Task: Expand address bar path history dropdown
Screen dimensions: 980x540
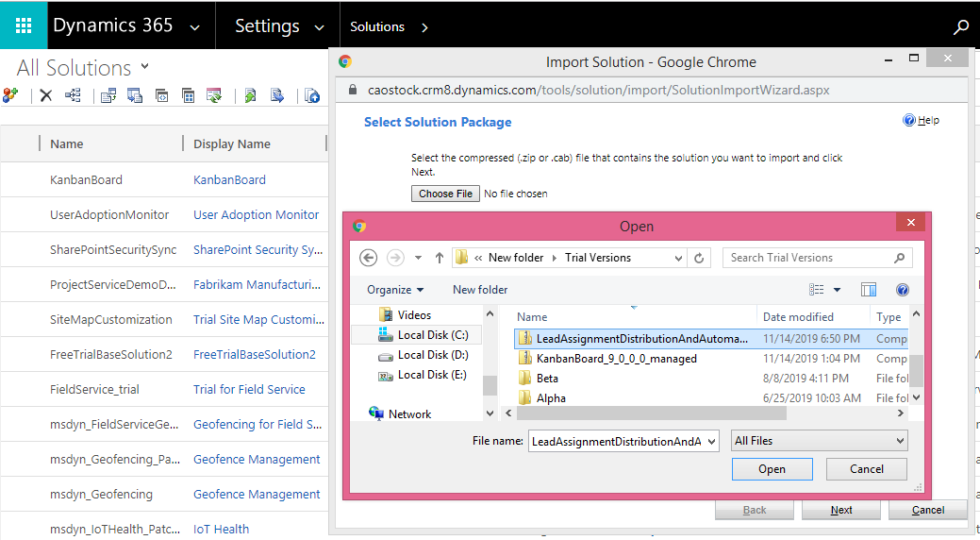Action: (678, 258)
